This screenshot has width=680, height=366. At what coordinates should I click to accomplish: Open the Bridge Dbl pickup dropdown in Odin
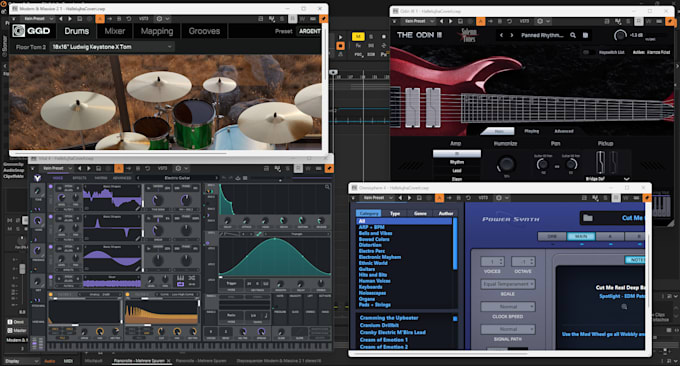pyautogui.click(x=607, y=179)
